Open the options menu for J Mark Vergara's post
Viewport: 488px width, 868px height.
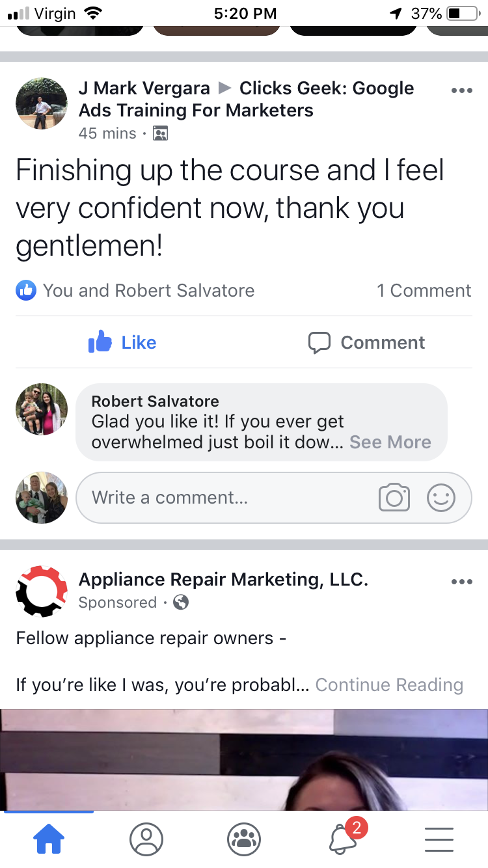pyautogui.click(x=462, y=90)
